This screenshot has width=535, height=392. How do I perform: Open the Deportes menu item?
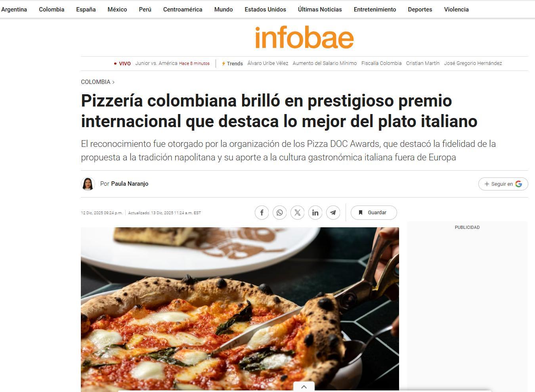click(x=420, y=10)
